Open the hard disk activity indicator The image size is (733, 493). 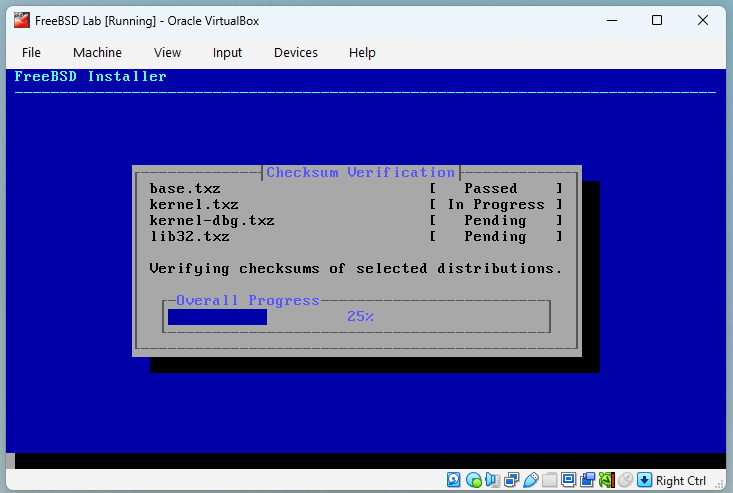tap(453, 480)
